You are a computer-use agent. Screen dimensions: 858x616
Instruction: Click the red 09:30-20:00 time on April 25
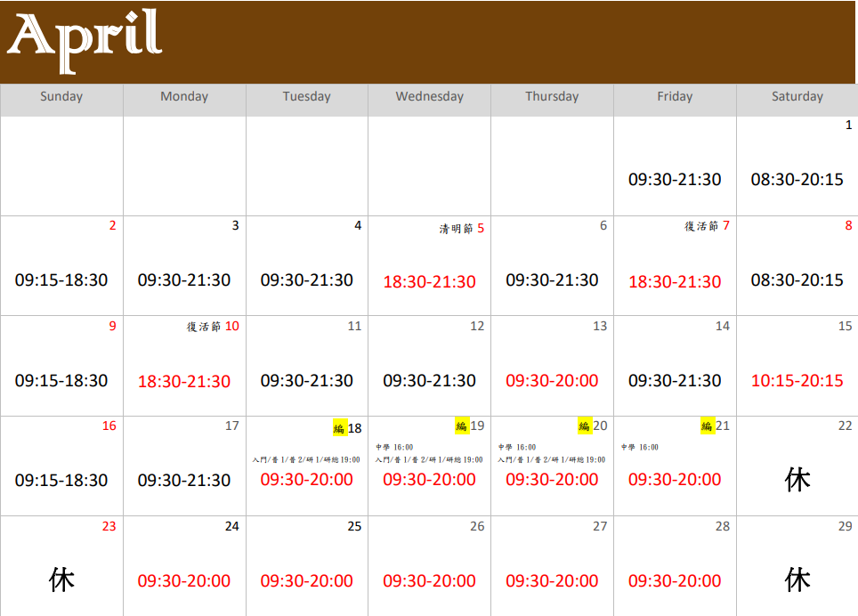coord(306,581)
